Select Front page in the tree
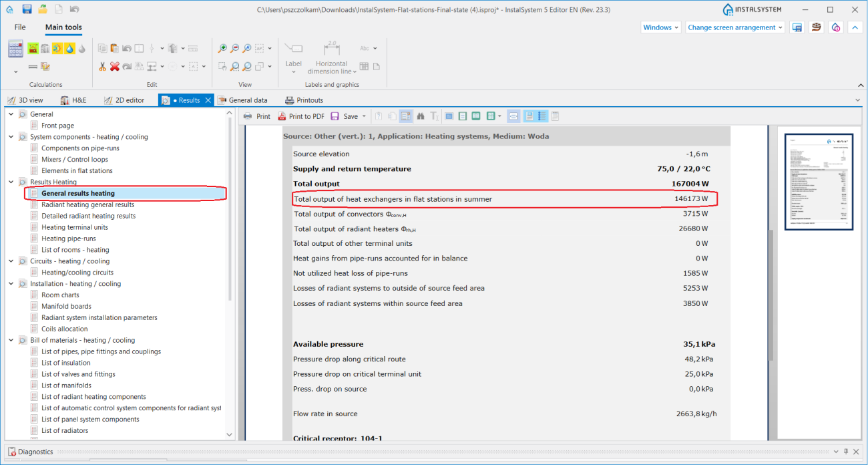The image size is (868, 465). pos(57,126)
